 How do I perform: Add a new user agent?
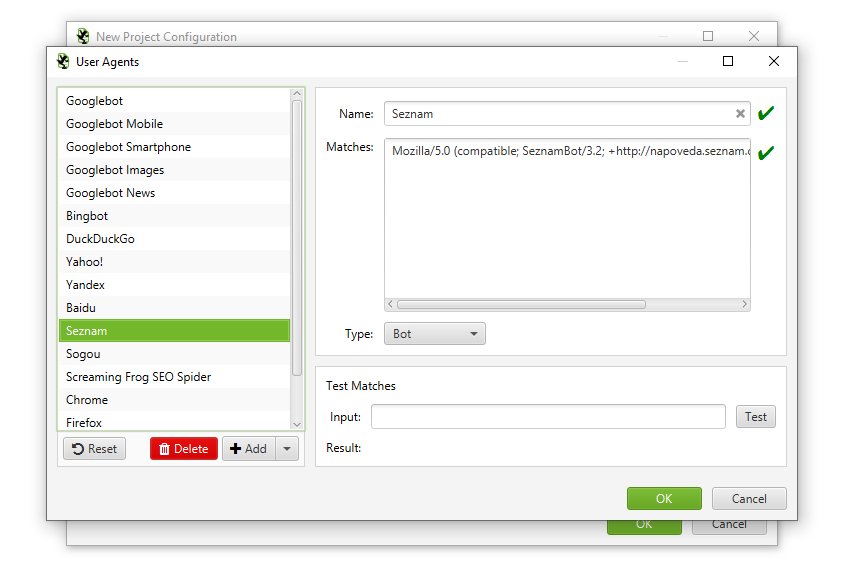click(249, 448)
